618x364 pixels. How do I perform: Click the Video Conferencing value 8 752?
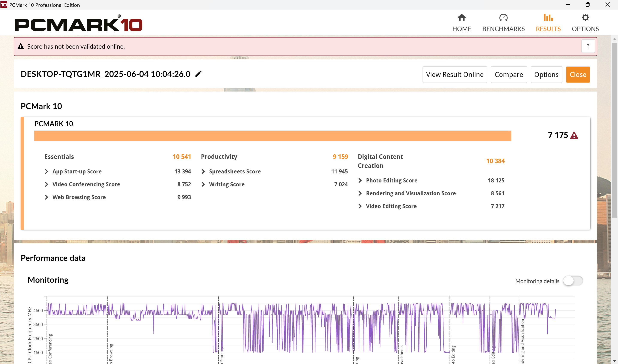coord(184,184)
